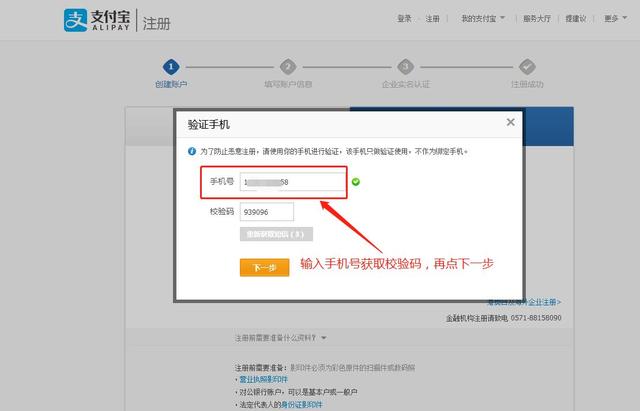Click the 0571-88158090 phone number text
The image size is (640, 411).
(x=536, y=318)
